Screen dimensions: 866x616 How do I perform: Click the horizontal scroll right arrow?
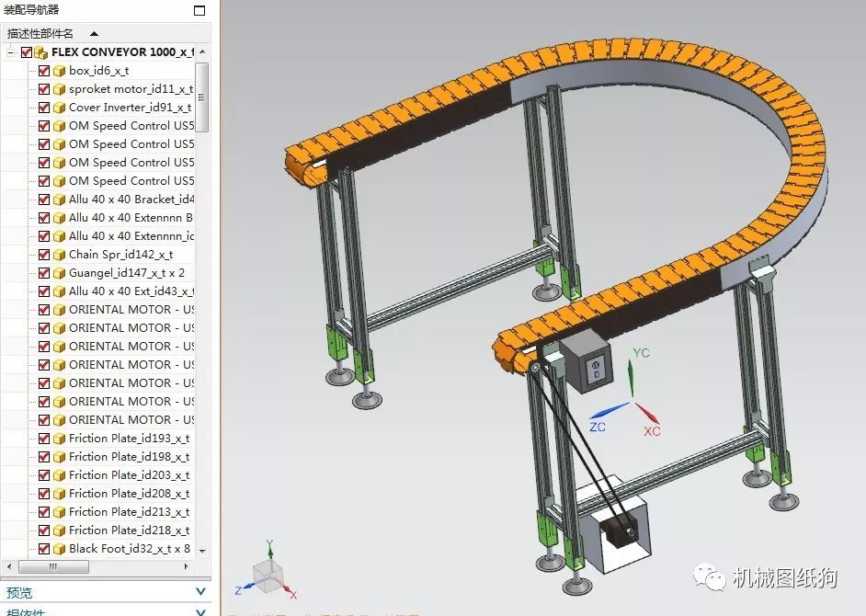[x=186, y=566]
